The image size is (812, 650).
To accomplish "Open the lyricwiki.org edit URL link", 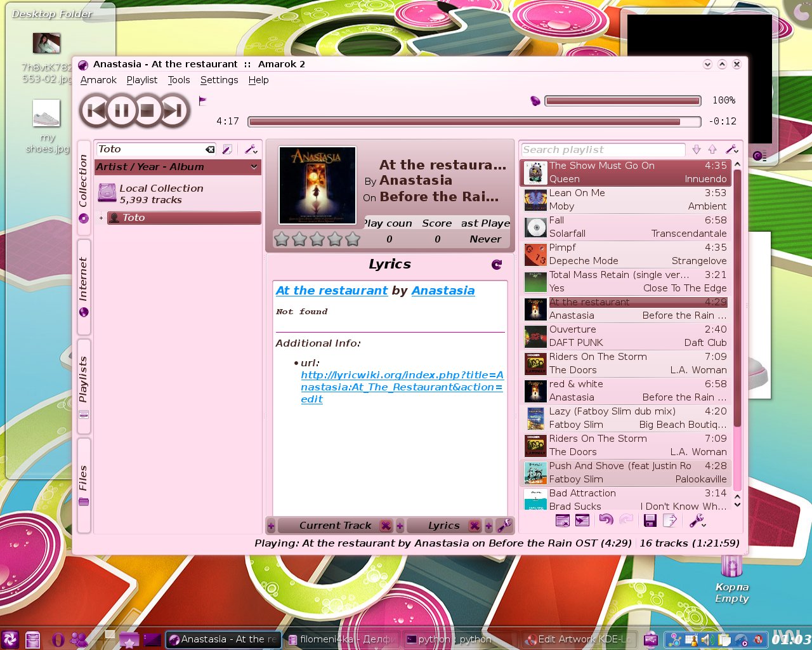I will pyautogui.click(x=402, y=387).
